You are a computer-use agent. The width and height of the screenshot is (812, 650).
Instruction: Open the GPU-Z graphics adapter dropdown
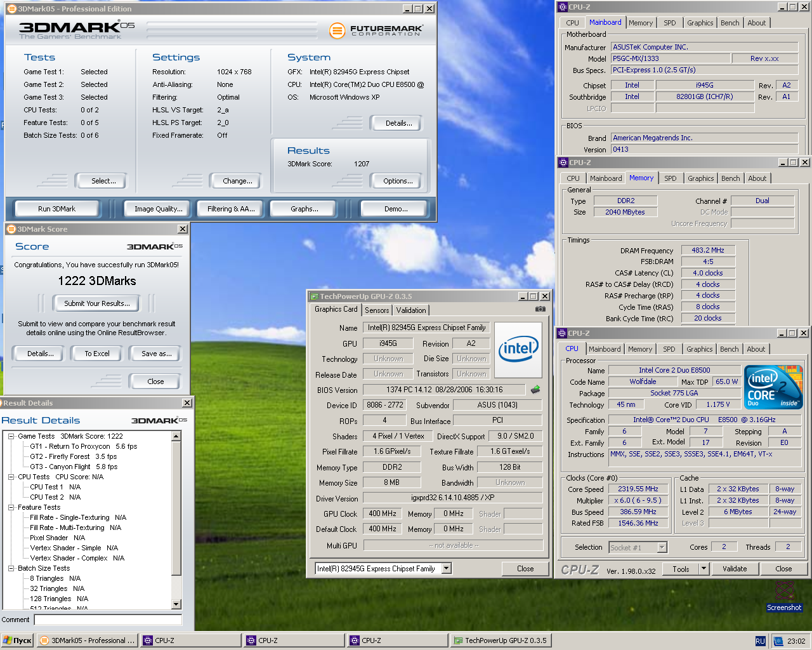pyautogui.click(x=447, y=569)
